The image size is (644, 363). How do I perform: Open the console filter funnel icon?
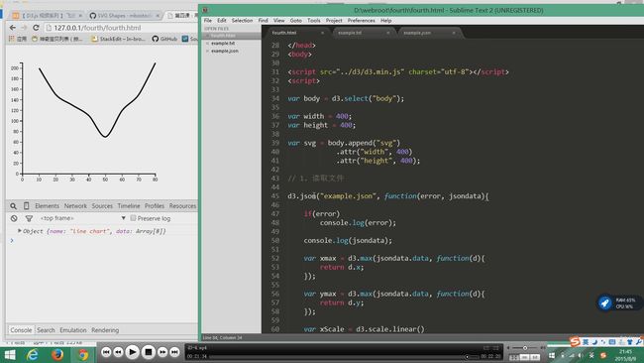coord(29,218)
